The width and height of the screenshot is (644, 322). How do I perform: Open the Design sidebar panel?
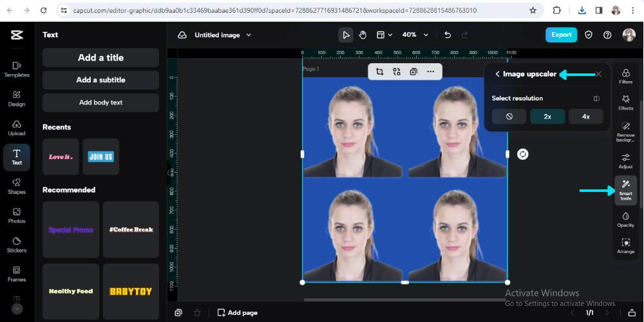click(x=17, y=99)
